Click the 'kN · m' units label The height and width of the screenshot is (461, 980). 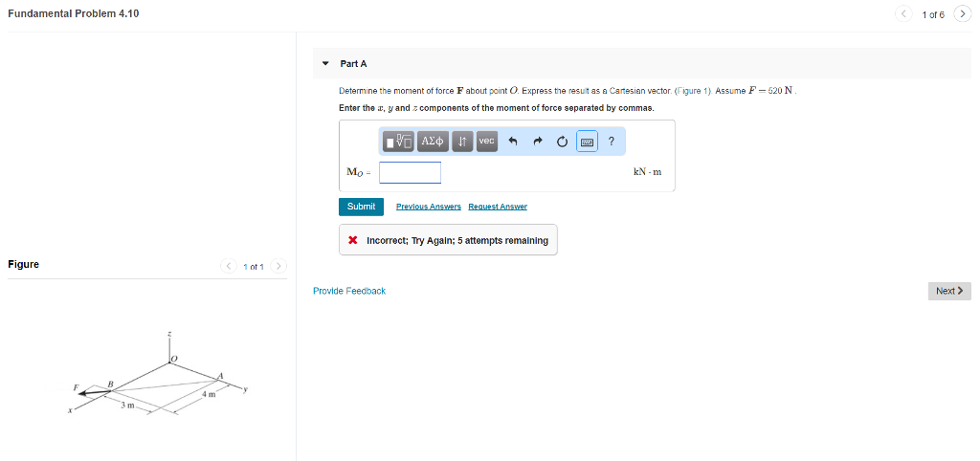point(647,172)
